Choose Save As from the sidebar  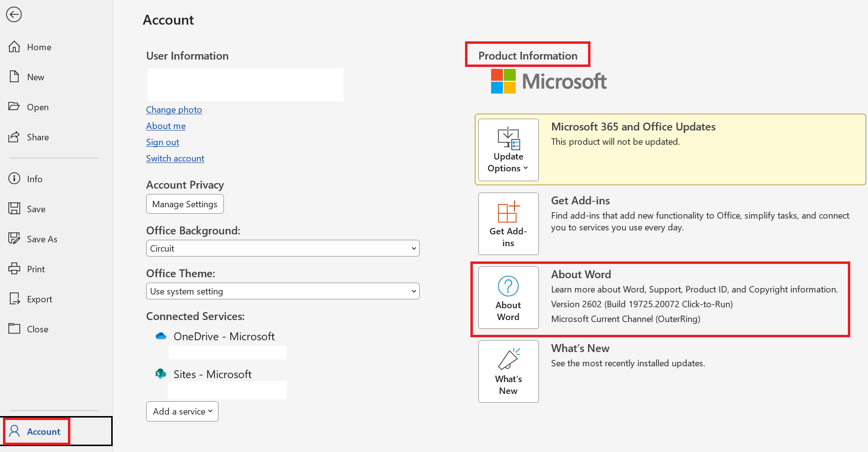(42, 239)
